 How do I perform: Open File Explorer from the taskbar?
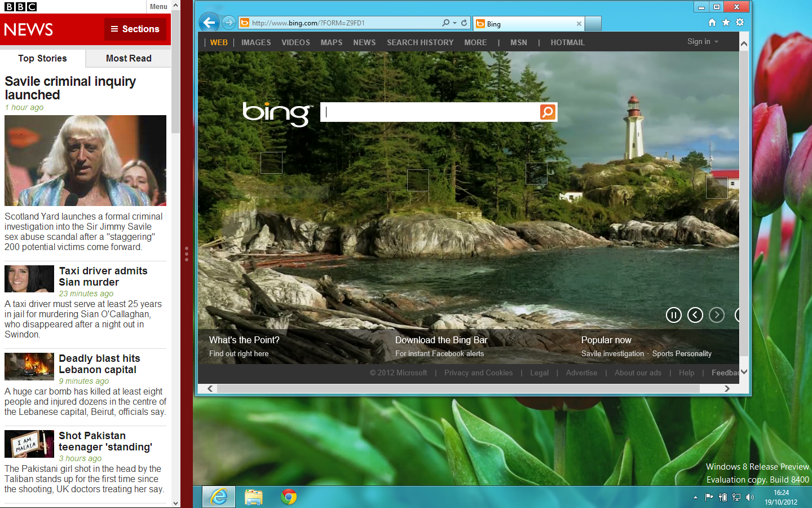tap(254, 497)
